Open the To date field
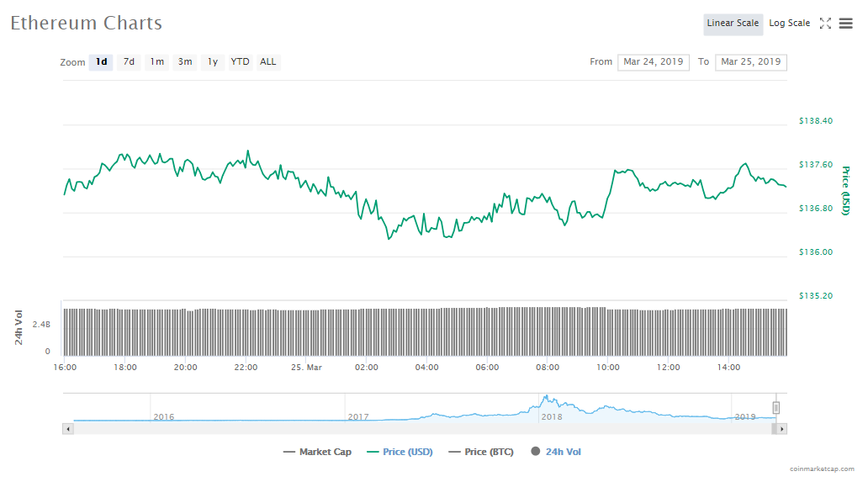Image resolution: width=868 pixels, height=482 pixels. pyautogui.click(x=750, y=61)
